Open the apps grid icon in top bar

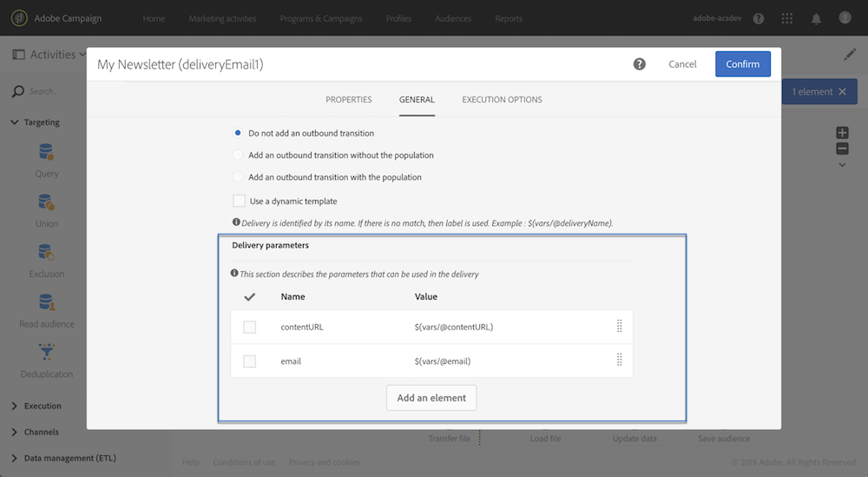tap(787, 18)
